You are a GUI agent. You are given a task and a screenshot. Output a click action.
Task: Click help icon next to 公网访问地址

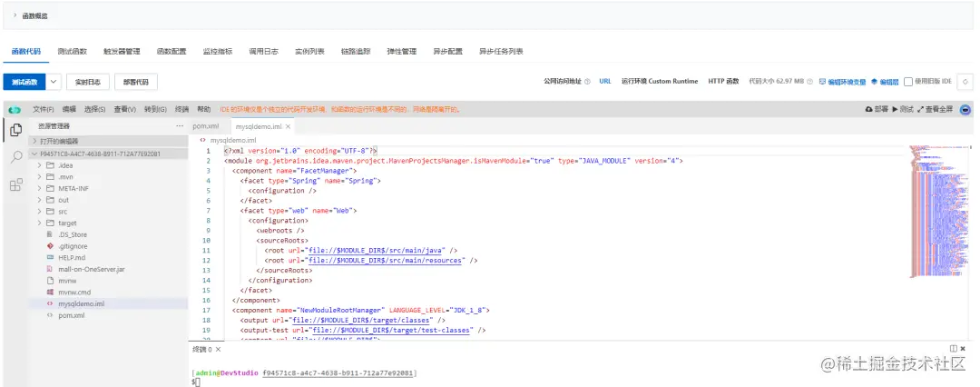[587, 82]
